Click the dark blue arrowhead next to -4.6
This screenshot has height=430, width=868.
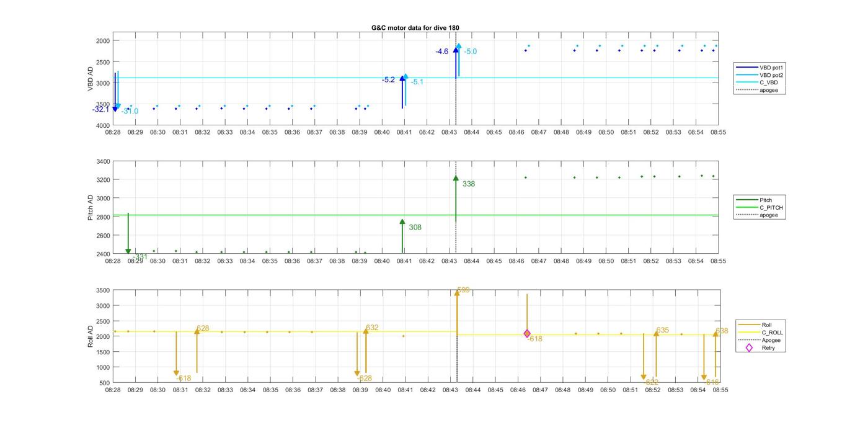456,50
